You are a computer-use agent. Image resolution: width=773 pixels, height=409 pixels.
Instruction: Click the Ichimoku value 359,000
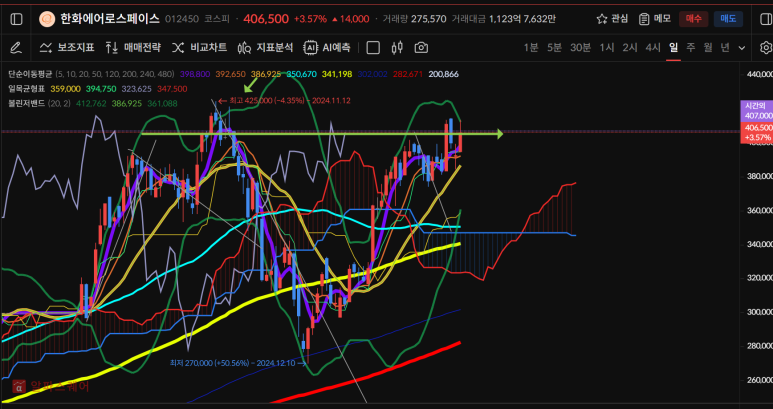point(66,89)
